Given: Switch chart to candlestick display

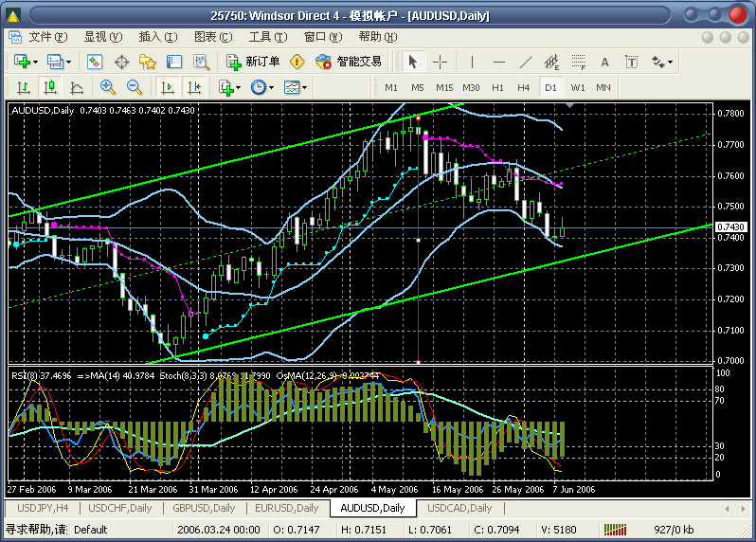Looking at the screenshot, I should (x=50, y=87).
